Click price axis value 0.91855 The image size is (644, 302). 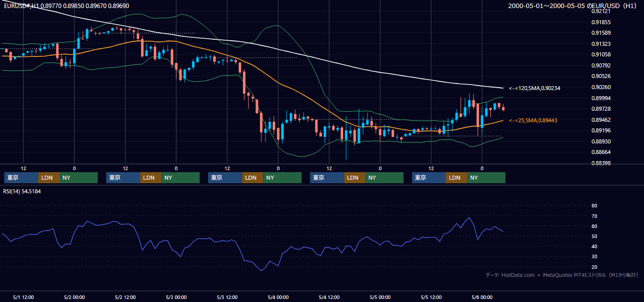click(601, 22)
